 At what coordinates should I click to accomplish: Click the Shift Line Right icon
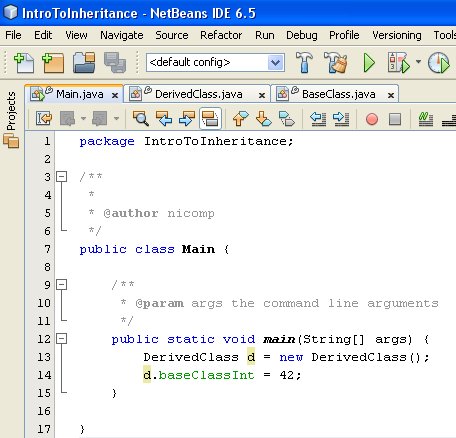[341, 119]
